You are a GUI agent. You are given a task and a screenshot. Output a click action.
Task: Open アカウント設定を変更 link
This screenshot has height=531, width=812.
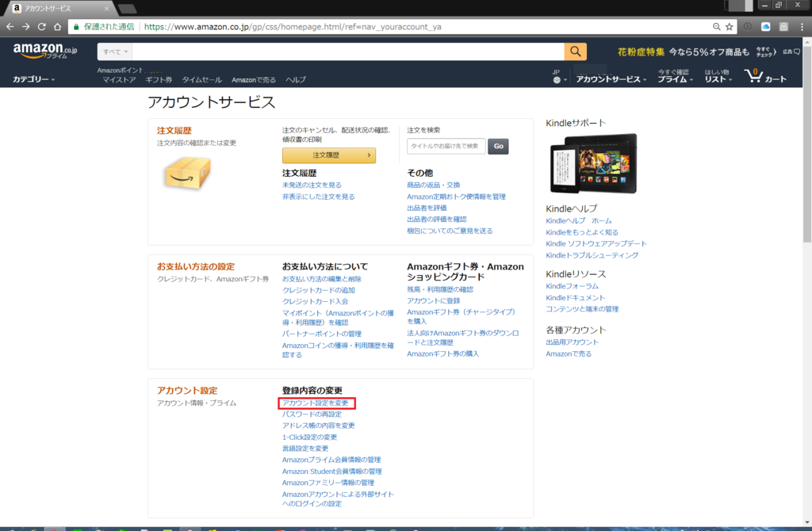[316, 403]
